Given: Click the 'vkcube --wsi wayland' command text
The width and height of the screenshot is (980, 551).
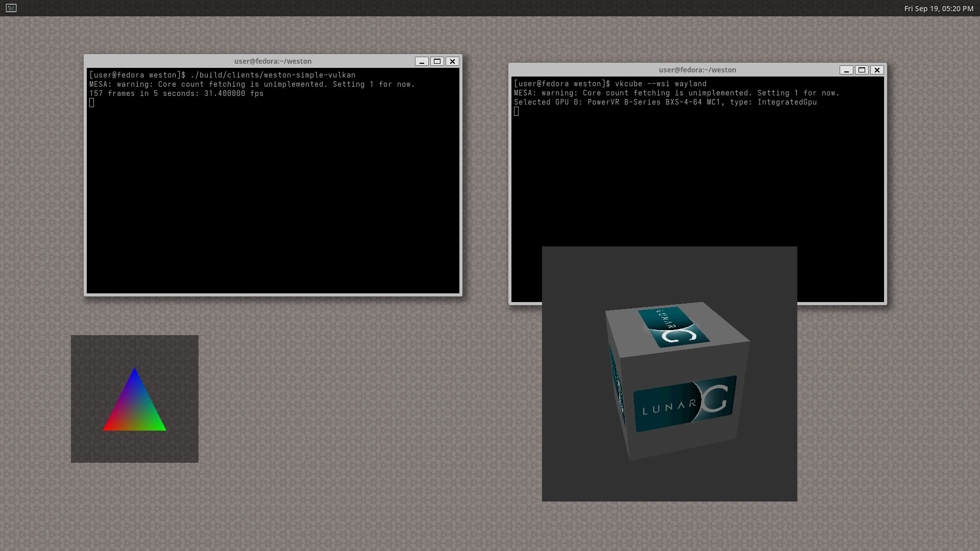Looking at the screenshot, I should (x=660, y=84).
